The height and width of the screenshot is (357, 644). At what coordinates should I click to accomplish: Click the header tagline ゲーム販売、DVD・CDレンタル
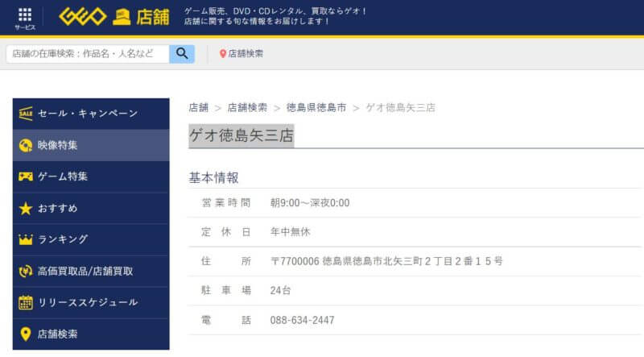275,11
